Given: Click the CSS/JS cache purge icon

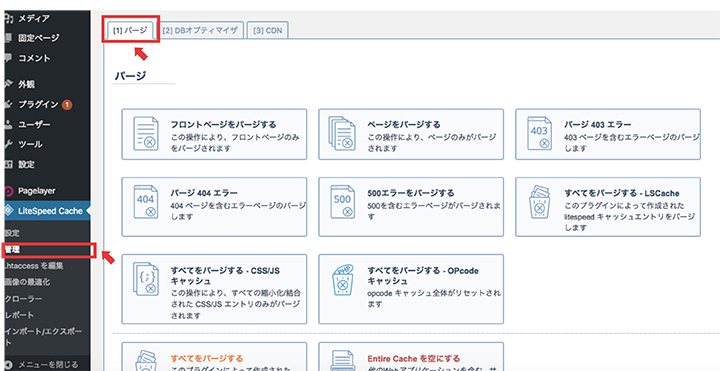Looking at the screenshot, I should (146, 280).
